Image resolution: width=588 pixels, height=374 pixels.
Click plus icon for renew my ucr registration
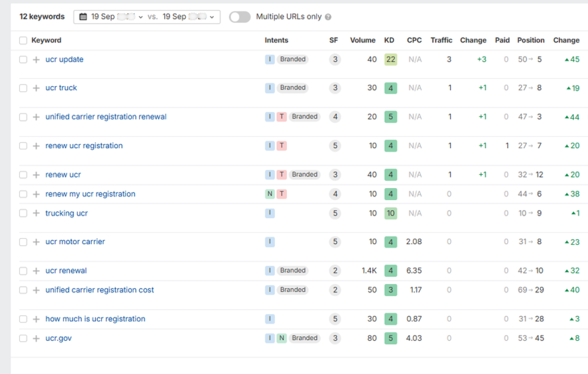tap(36, 194)
